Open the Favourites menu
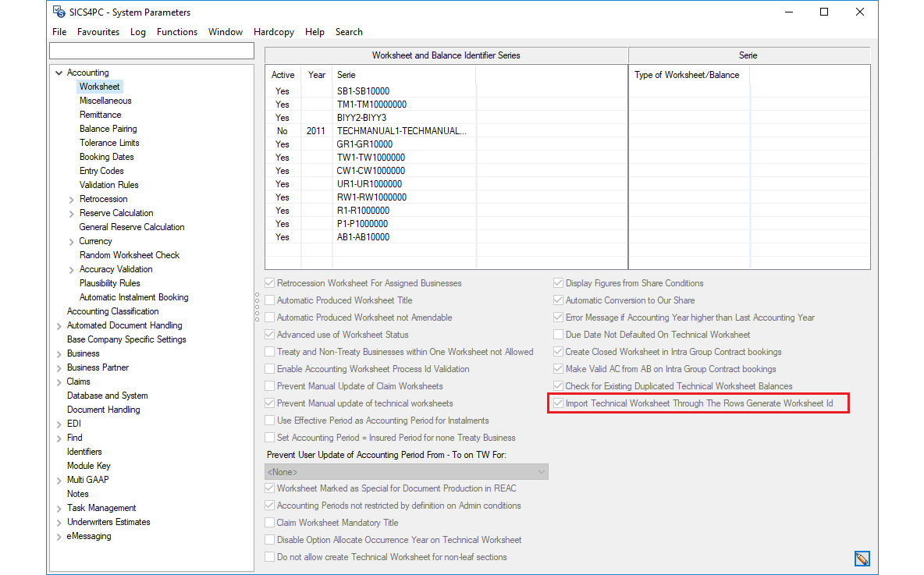The image size is (924, 575). coord(98,32)
